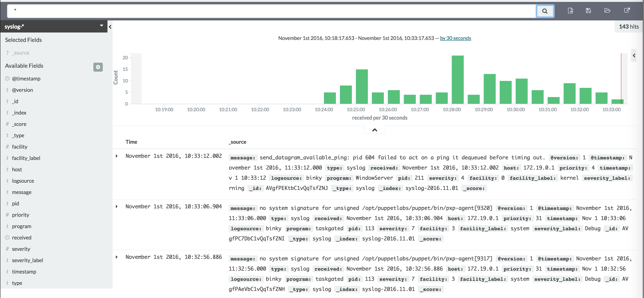Hide the histogram with the up chevron
Viewport: 644px width, 298px height.
click(375, 130)
